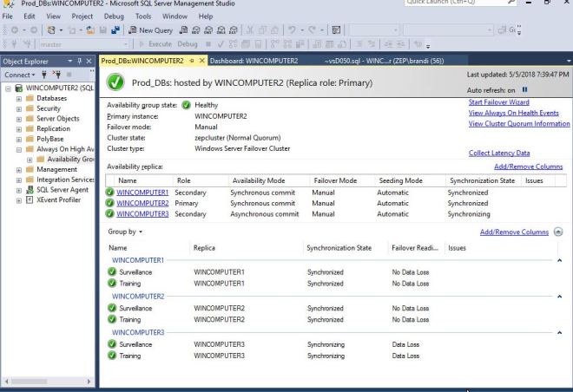Open the Group by dropdown

[x=126, y=232]
